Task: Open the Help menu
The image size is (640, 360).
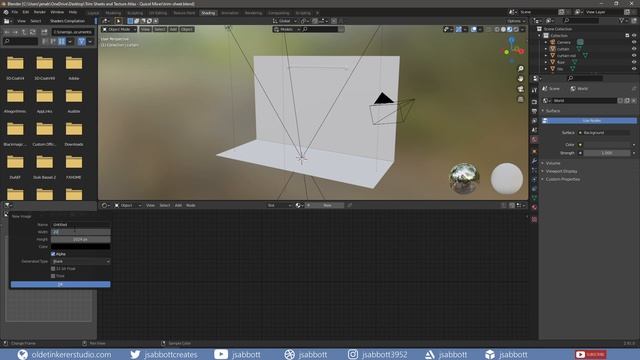Action: click(x=73, y=12)
